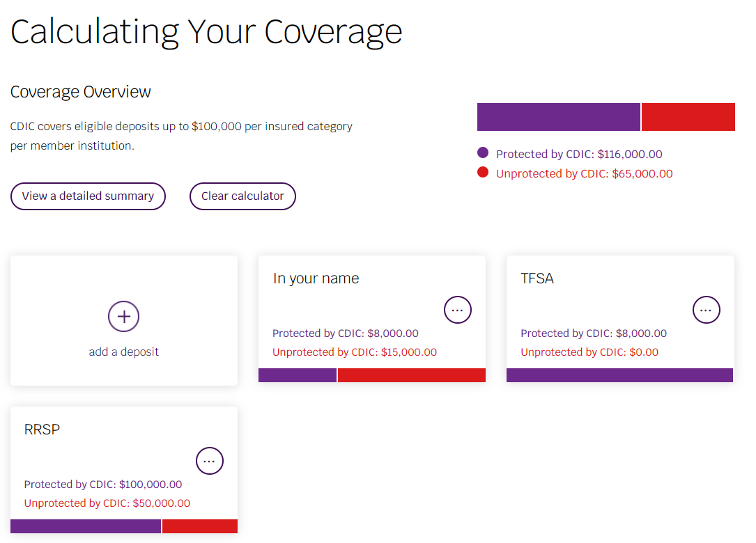Click the purple Protected by CDIC legend dot

483,153
